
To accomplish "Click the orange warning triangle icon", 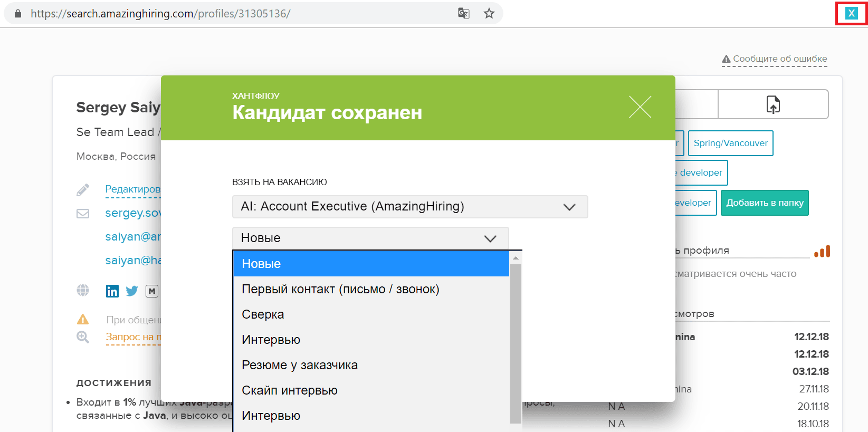I will 83,319.
